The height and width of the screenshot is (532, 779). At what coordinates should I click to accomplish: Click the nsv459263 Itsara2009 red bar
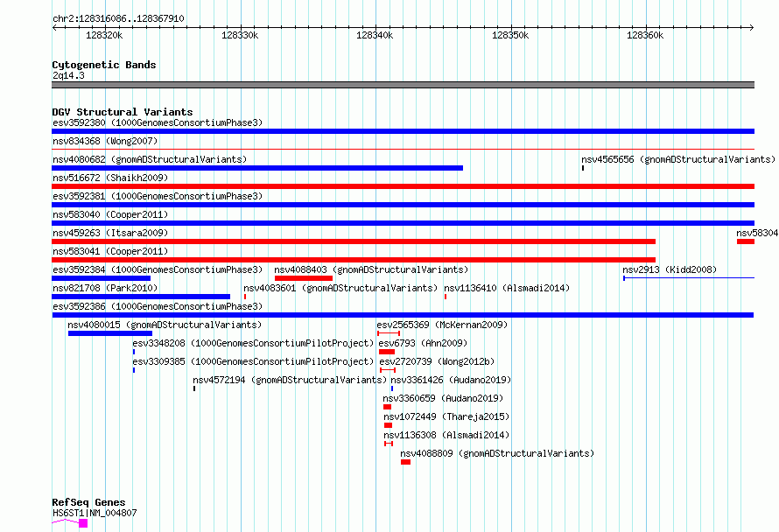point(354,241)
